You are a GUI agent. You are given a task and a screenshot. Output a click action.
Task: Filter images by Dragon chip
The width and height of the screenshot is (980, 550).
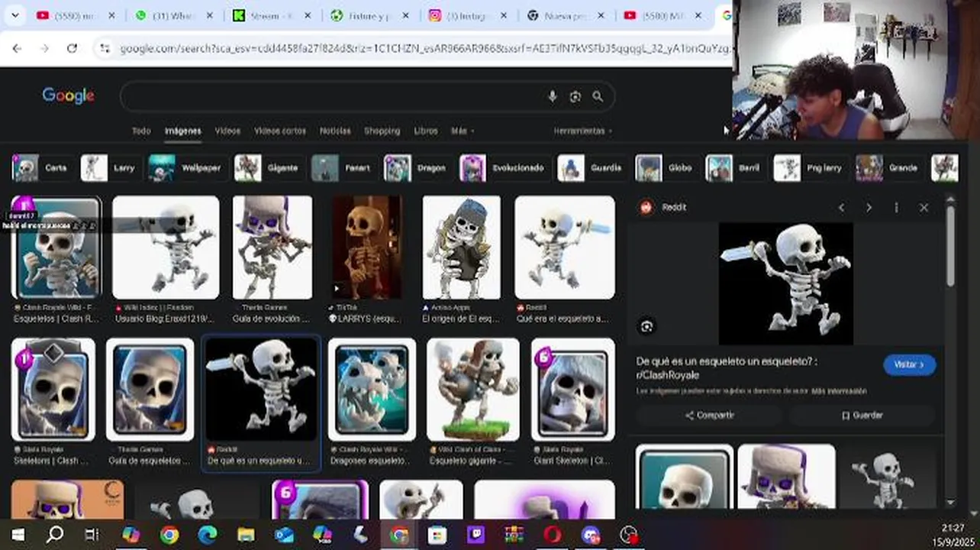[x=417, y=168]
